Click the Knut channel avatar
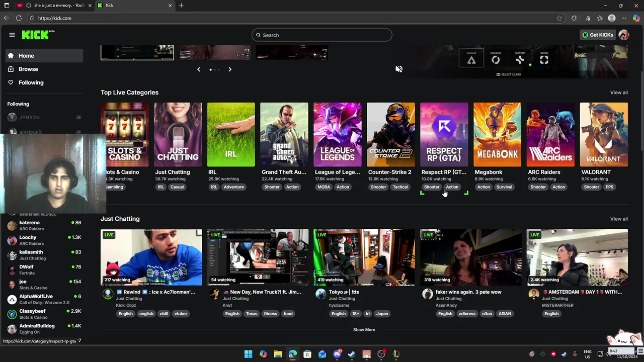This screenshot has height=362, width=644. tap(214, 294)
